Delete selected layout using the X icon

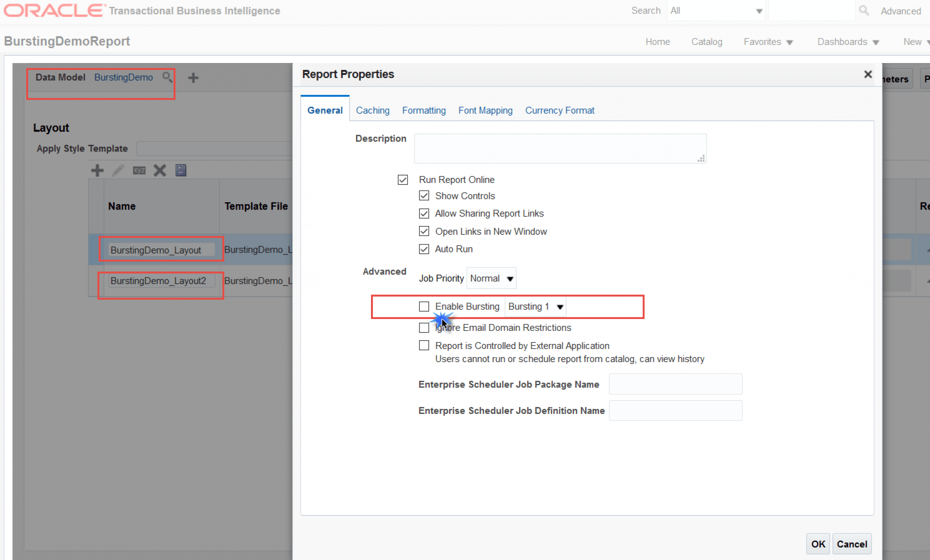pyautogui.click(x=159, y=170)
